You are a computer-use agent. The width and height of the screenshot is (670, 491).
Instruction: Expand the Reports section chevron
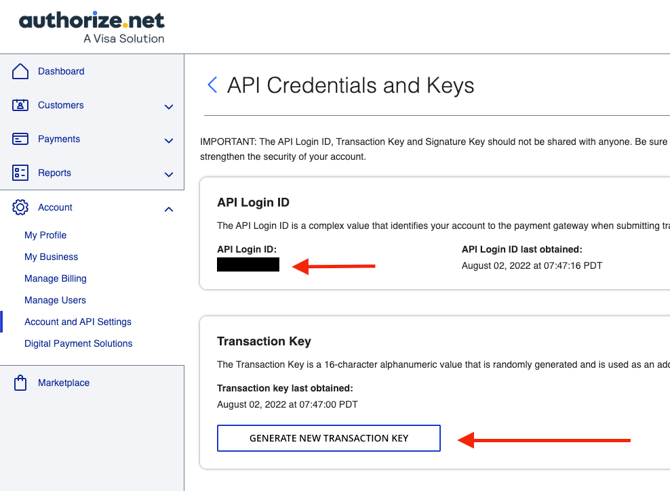(x=169, y=174)
